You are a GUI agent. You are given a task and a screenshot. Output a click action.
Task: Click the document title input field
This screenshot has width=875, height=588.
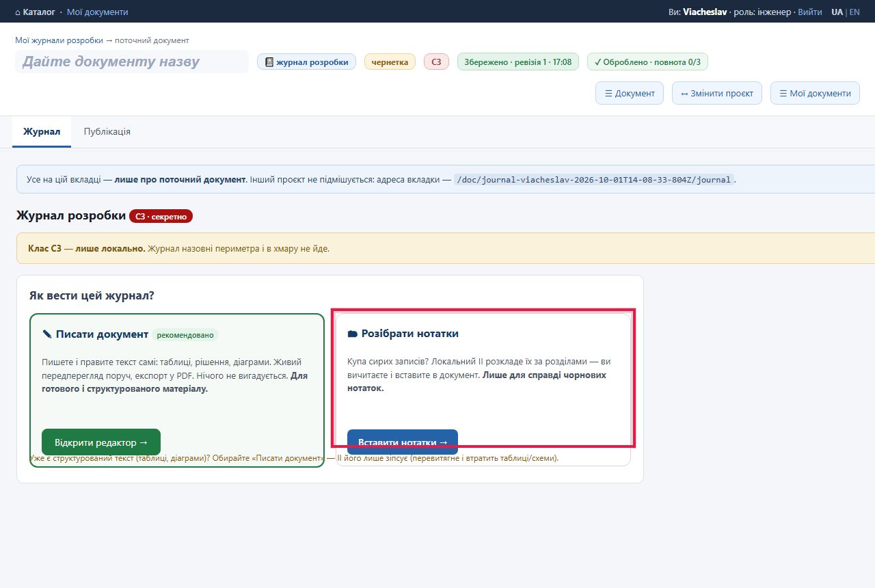point(132,62)
